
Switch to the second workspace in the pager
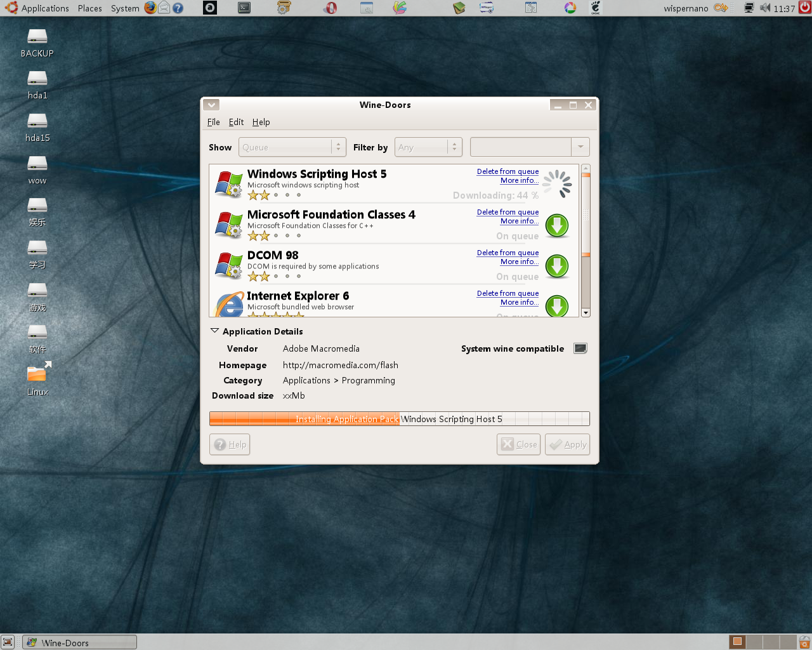754,642
